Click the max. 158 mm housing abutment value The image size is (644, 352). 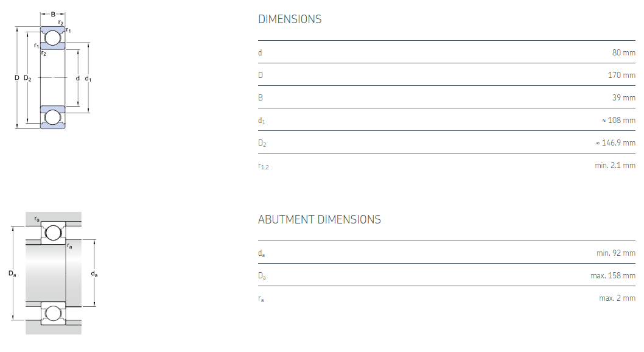click(612, 276)
